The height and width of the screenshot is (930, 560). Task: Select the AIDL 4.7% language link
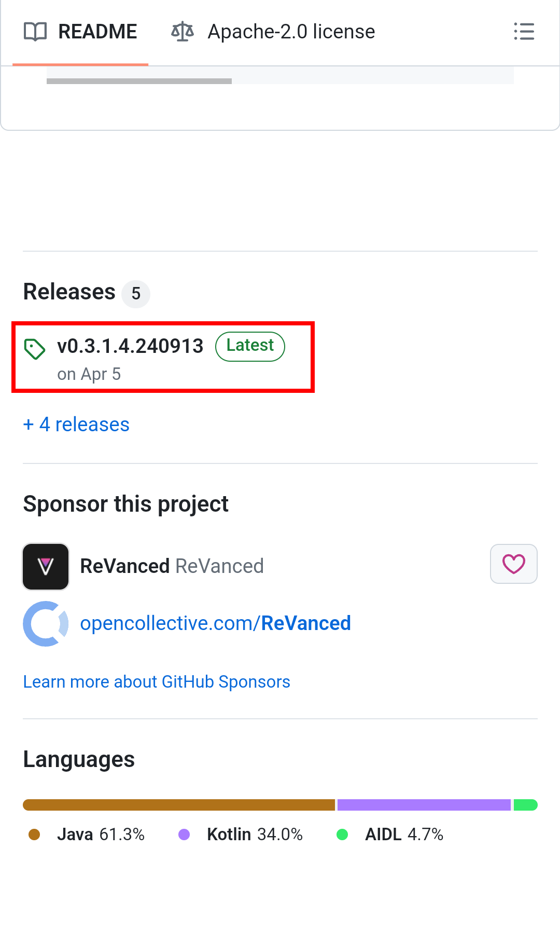coord(404,835)
